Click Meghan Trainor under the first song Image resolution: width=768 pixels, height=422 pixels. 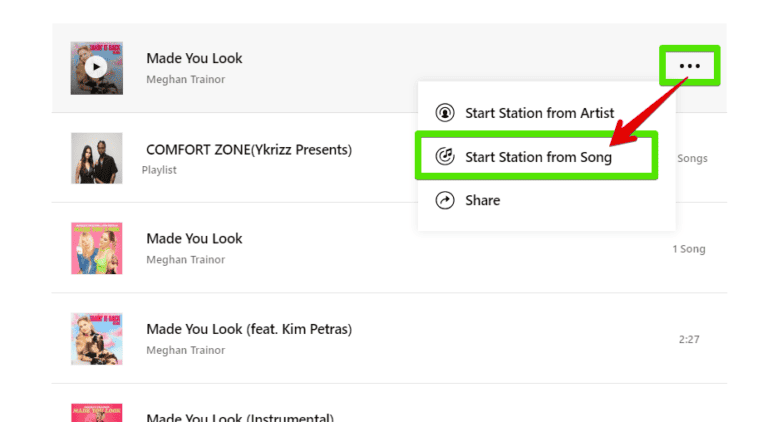(185, 79)
